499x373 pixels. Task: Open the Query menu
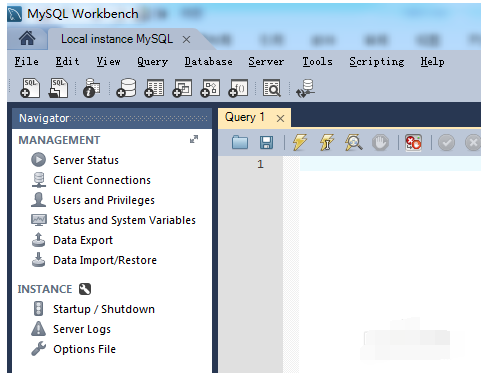[x=152, y=62]
